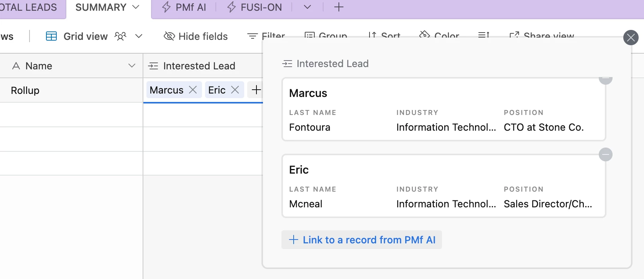Open collaborative view people icon
The image size is (644, 279).
point(120,36)
